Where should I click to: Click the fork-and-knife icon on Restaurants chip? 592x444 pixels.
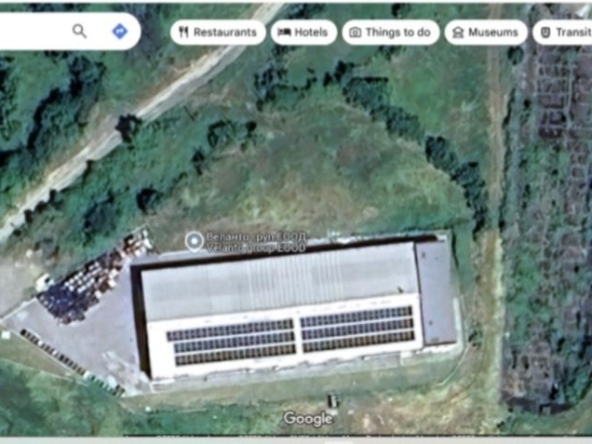[x=183, y=32]
